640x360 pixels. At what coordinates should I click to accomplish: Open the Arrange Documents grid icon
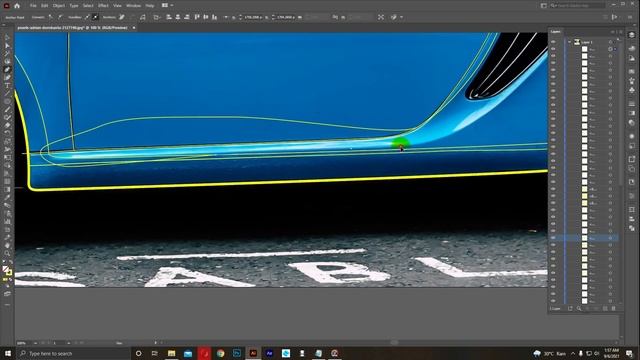click(x=165, y=6)
